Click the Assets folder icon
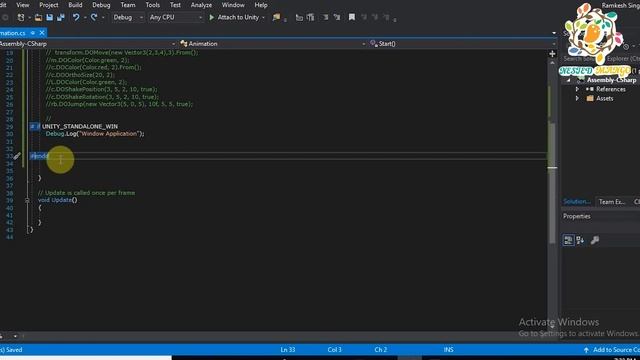Image resolution: width=640 pixels, height=360 pixels. click(590, 98)
